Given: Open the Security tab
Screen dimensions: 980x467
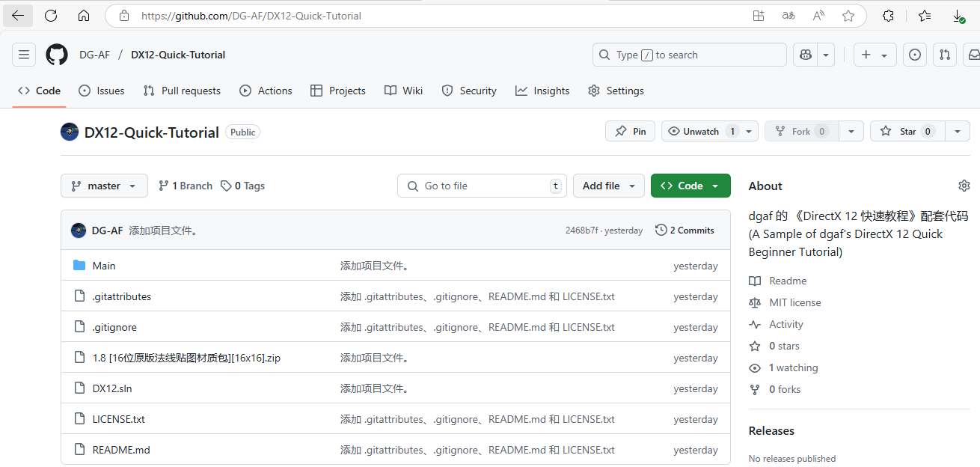Looking at the screenshot, I should [x=469, y=91].
